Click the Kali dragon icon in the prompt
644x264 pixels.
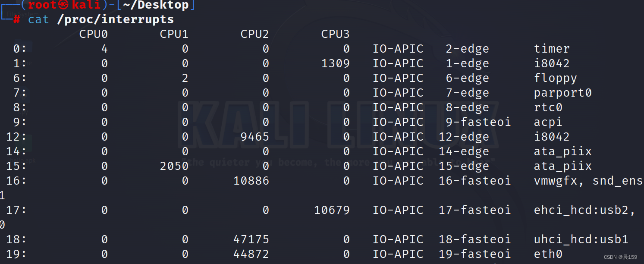(64, 5)
